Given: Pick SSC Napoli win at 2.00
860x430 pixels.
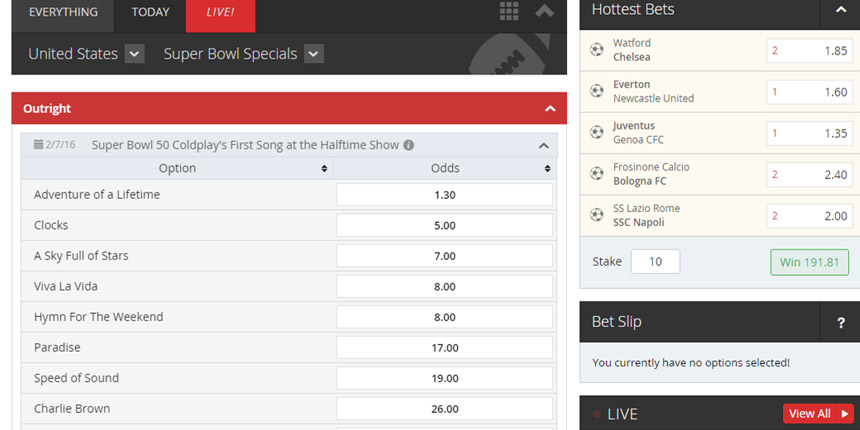Looking at the screenshot, I should pos(810,216).
